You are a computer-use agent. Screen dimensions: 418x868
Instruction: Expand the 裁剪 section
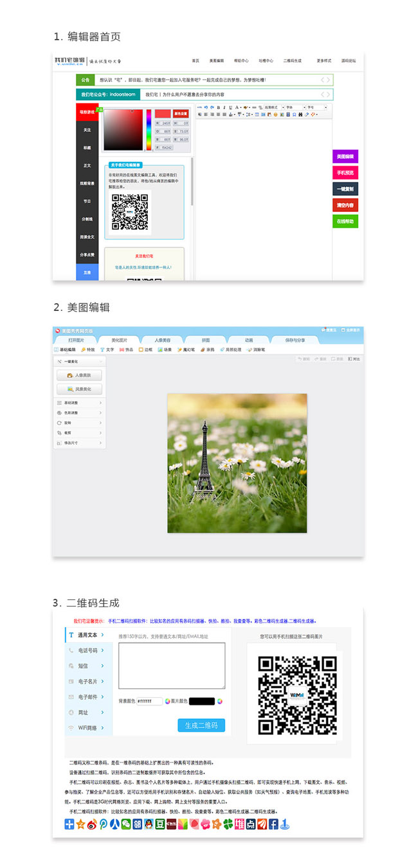coord(79,433)
